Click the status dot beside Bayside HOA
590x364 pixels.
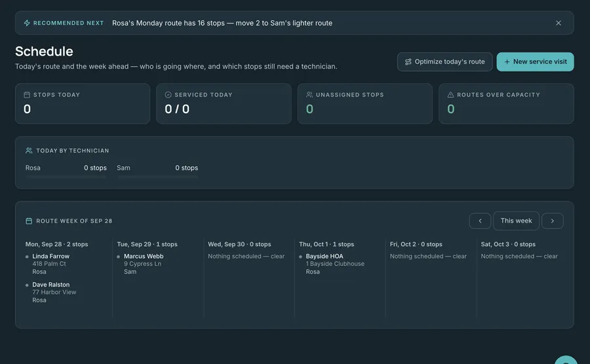(300, 257)
